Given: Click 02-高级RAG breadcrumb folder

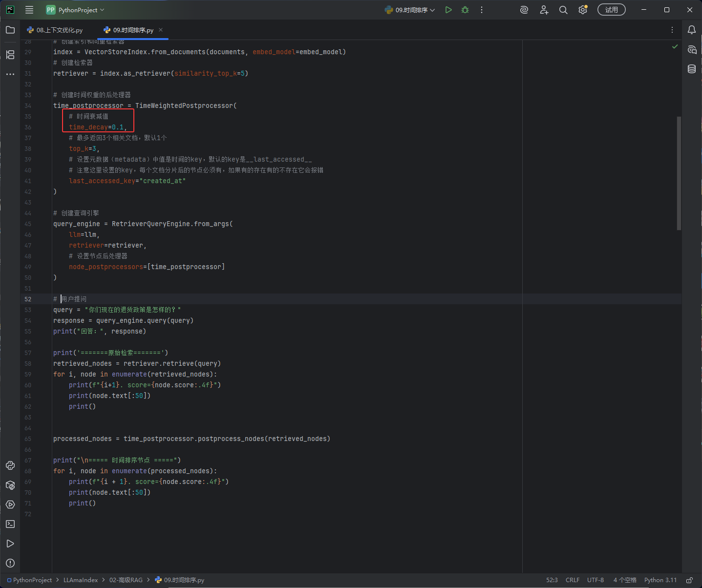Looking at the screenshot, I should [x=126, y=580].
